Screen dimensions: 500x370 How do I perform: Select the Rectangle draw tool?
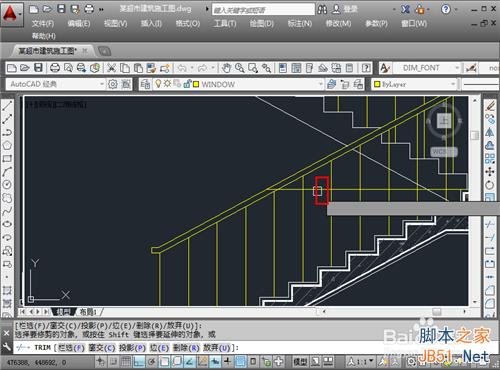(7, 158)
